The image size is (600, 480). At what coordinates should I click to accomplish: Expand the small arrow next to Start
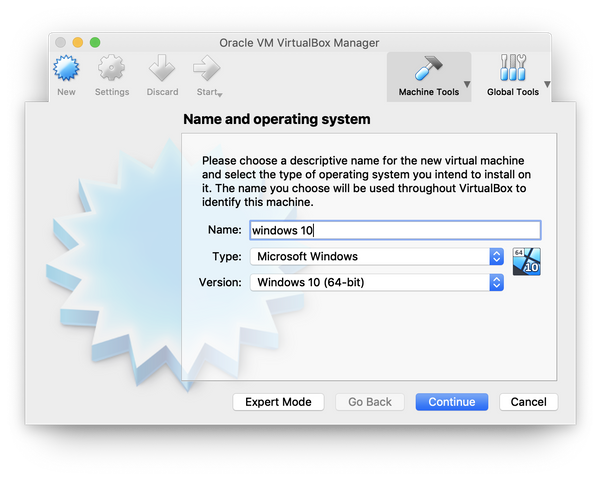click(x=219, y=94)
